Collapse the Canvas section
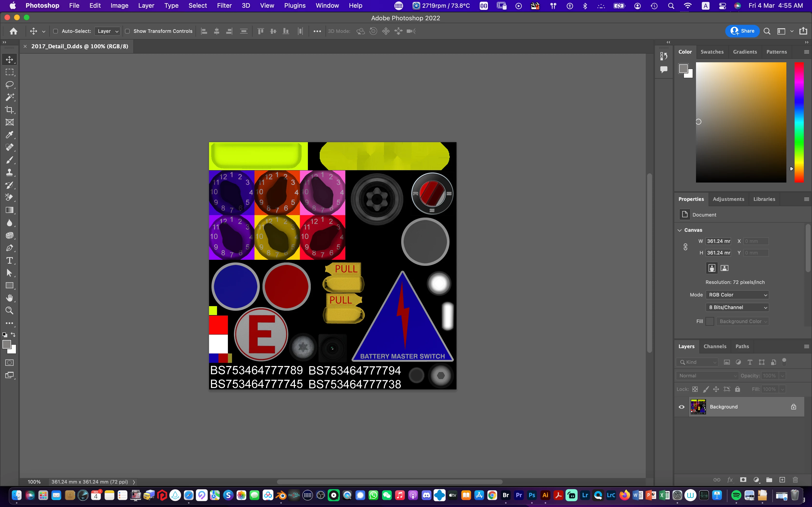 [680, 230]
